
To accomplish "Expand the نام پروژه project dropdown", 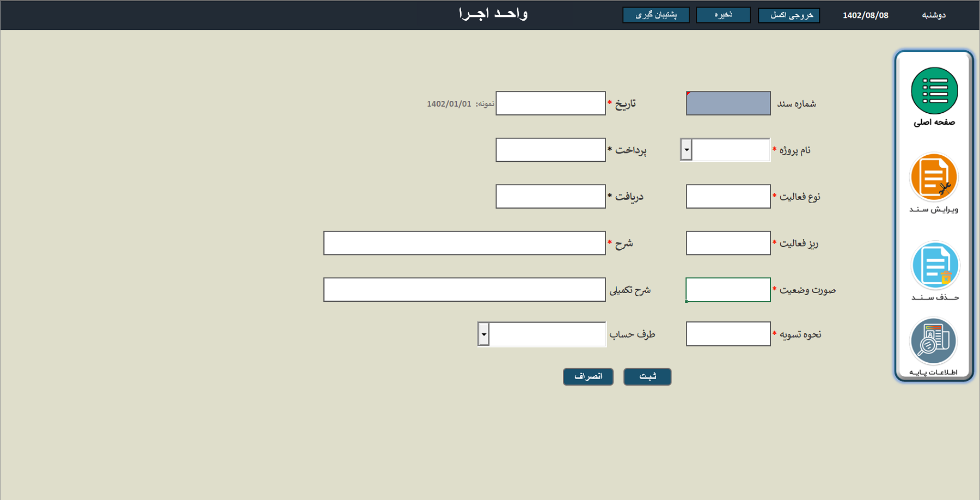I will click(x=686, y=150).
